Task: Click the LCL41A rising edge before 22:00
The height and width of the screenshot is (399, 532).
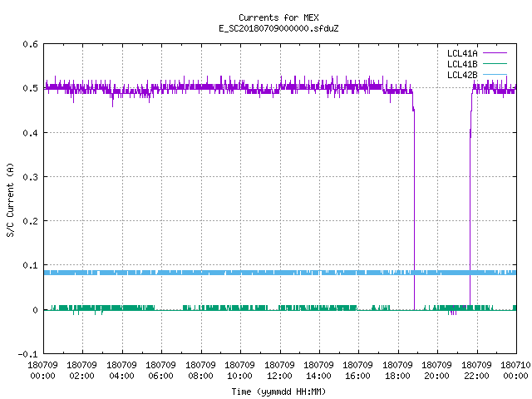Action: click(470, 204)
